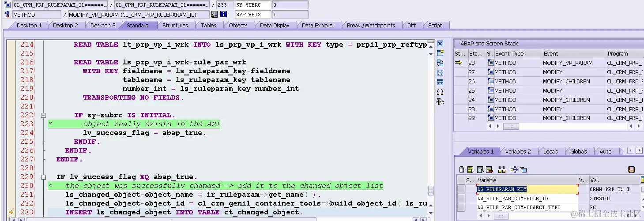Click the method icon in stack row 25

click(490, 90)
